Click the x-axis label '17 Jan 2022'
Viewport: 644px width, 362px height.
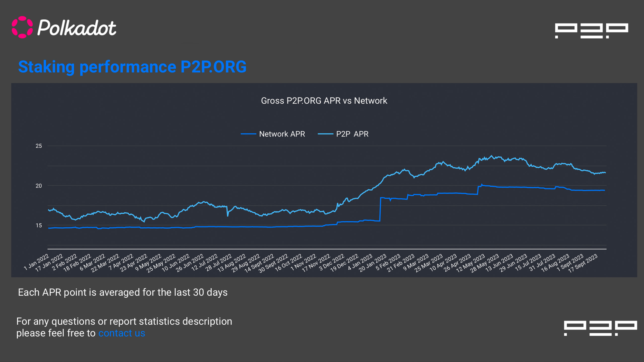click(49, 263)
